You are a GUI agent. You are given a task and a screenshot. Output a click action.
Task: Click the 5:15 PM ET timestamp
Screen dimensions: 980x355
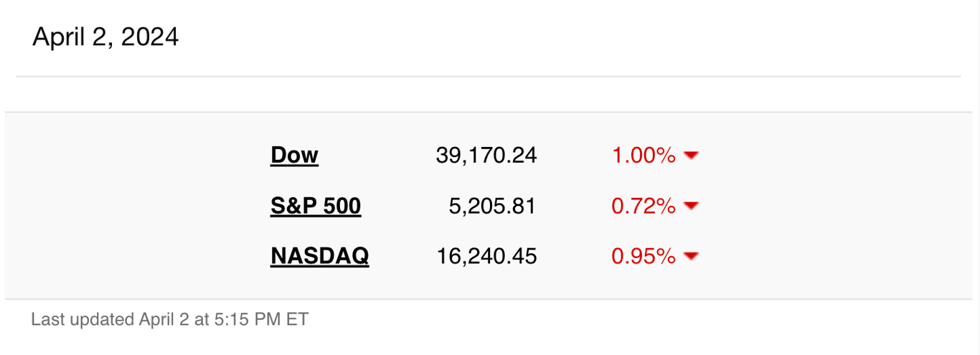pyautogui.click(x=261, y=319)
